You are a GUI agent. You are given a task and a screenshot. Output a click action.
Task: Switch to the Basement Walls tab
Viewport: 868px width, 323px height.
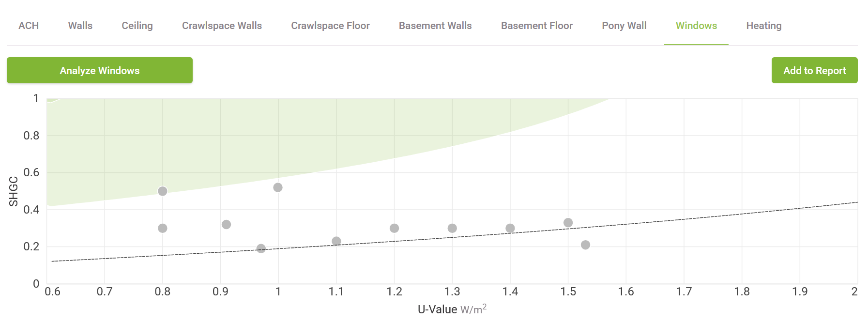click(x=435, y=26)
